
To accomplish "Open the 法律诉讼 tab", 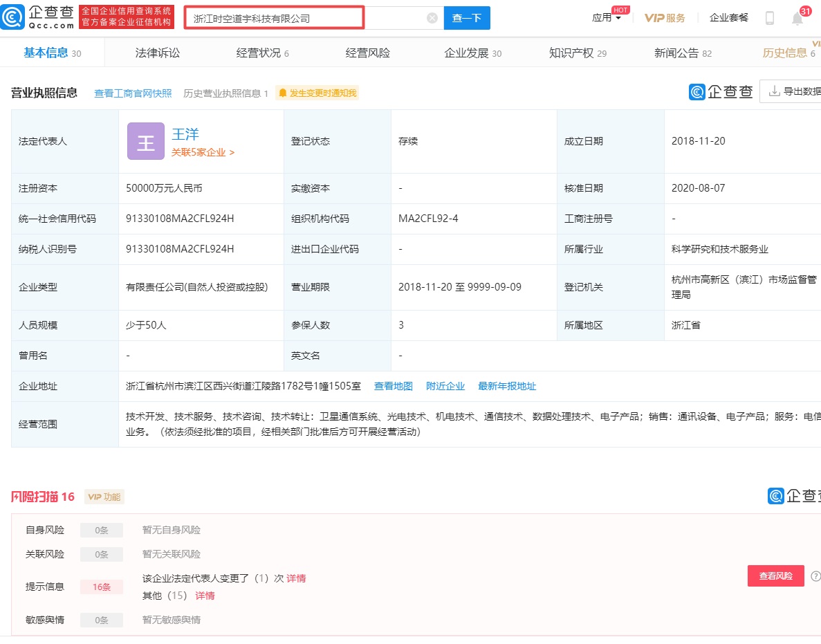I will pyautogui.click(x=158, y=53).
